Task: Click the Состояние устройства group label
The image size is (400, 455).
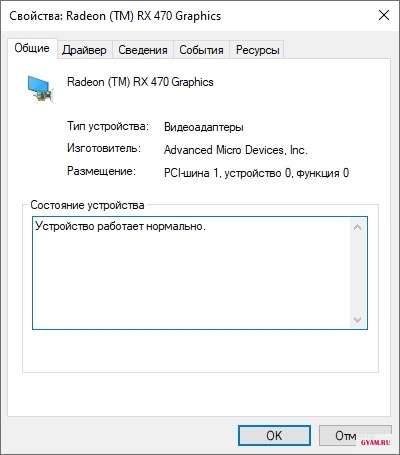Action: 87,205
